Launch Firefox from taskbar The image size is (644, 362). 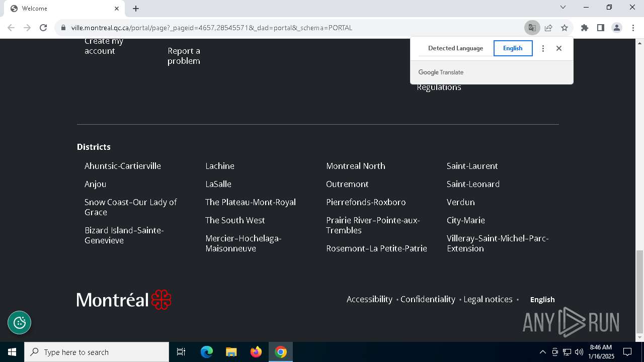(256, 352)
